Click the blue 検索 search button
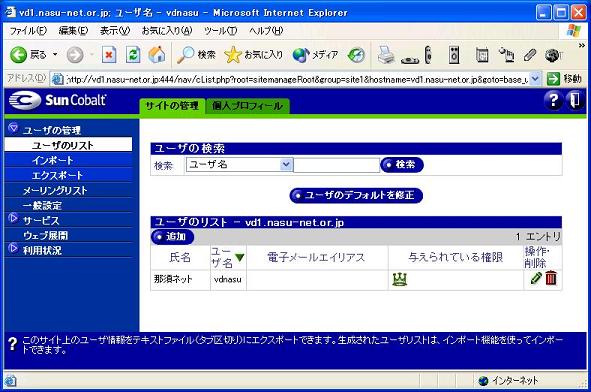 (x=401, y=165)
